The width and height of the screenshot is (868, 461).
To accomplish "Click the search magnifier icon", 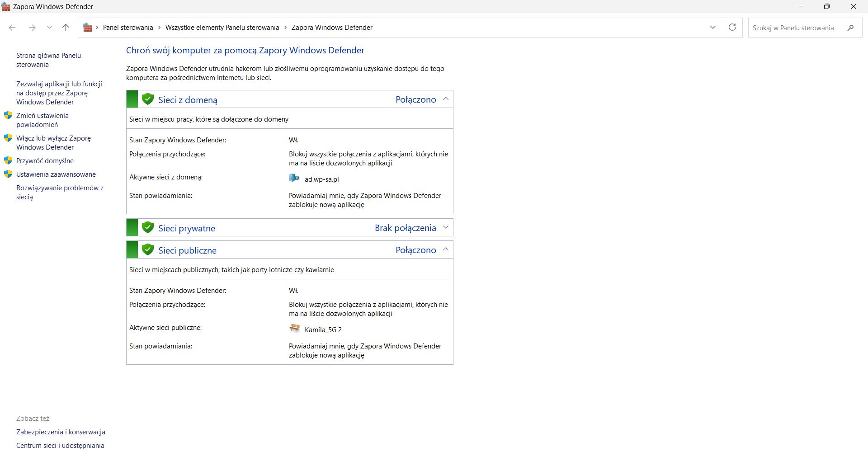I will [x=850, y=28].
